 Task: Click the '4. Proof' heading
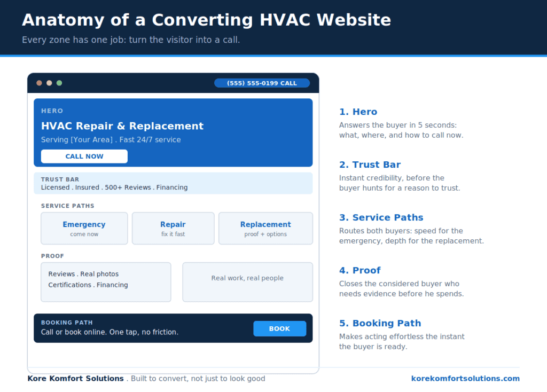coord(360,270)
